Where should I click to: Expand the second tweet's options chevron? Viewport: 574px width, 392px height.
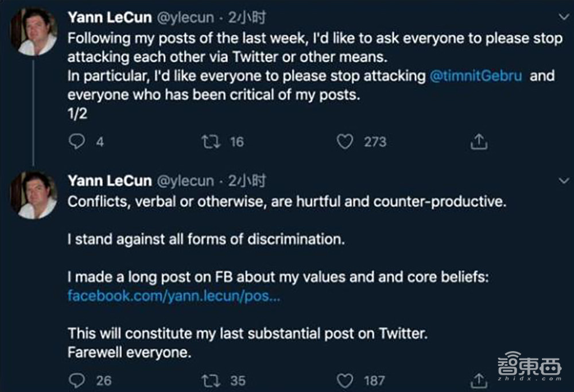[563, 181]
